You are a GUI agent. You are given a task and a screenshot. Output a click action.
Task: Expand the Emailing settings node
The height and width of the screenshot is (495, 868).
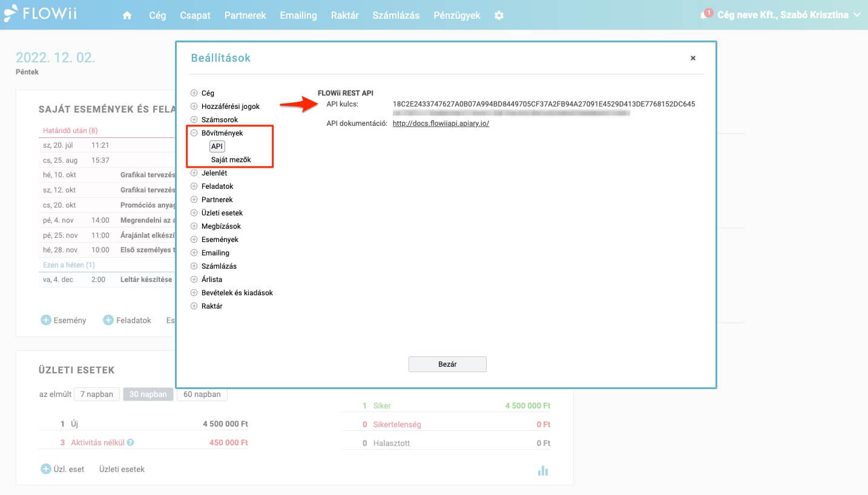pos(194,253)
